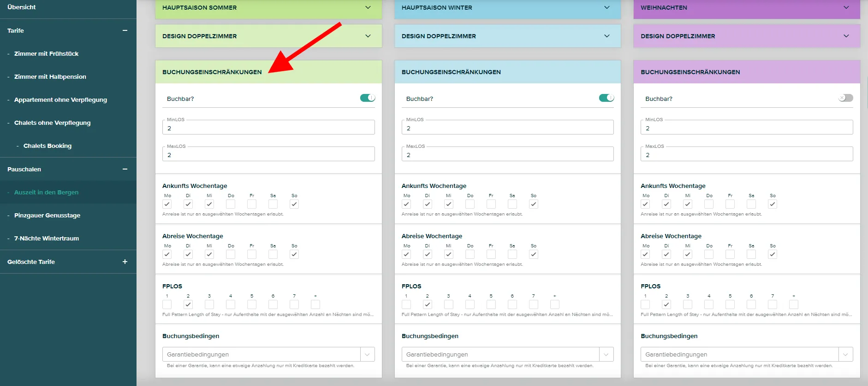Collapse the Tarife sidebar section
This screenshot has width=868, height=386.
click(x=125, y=30)
